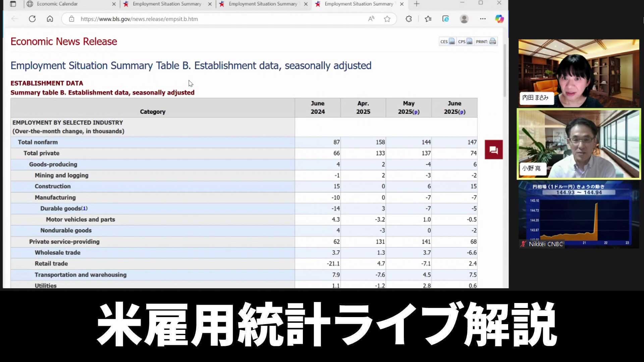Open Durable goods footnote 1 link
644x362 pixels.
pyautogui.click(x=84, y=208)
